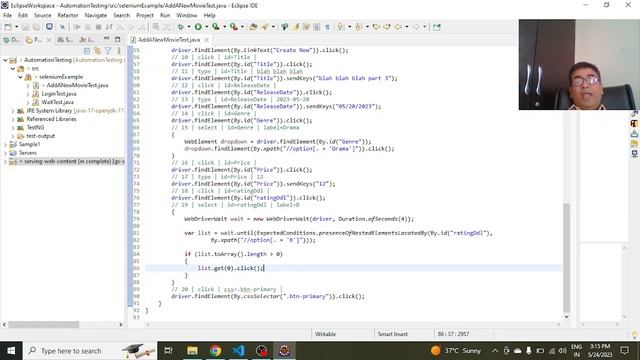
Task: Open Chrome from the taskbar
Action: pos(216,351)
